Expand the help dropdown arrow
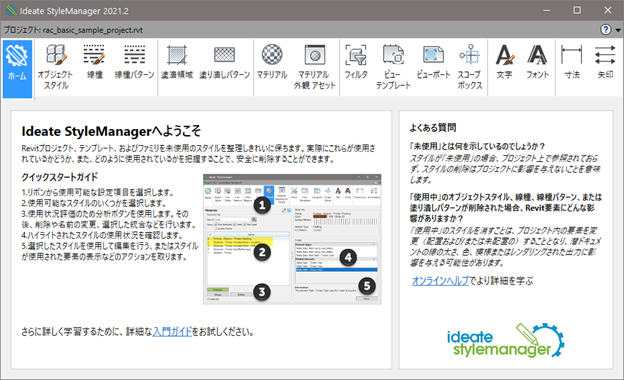Image resolution: width=624 pixels, height=380 pixels. click(618, 30)
